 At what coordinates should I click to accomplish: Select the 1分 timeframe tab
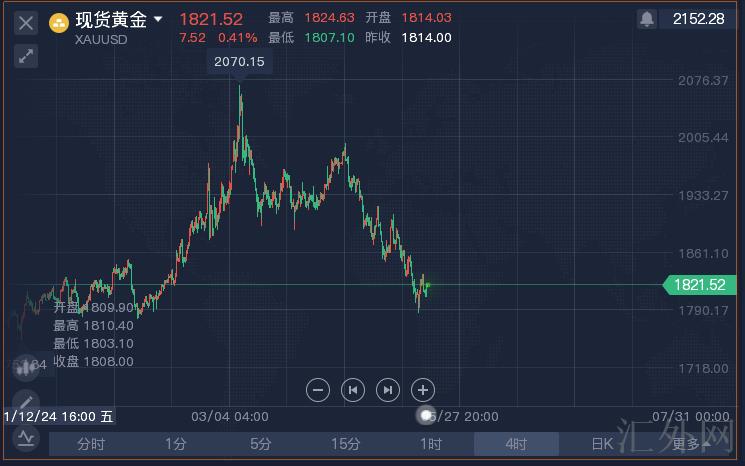click(x=176, y=444)
